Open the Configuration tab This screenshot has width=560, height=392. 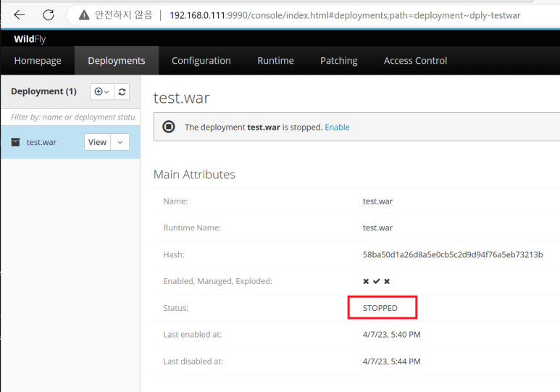pyautogui.click(x=201, y=61)
